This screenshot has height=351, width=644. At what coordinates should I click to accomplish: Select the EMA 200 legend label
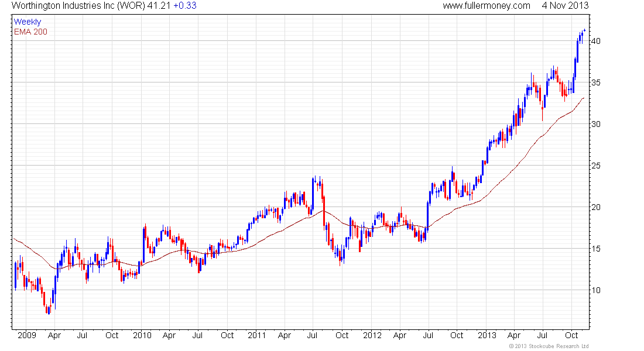[31, 32]
